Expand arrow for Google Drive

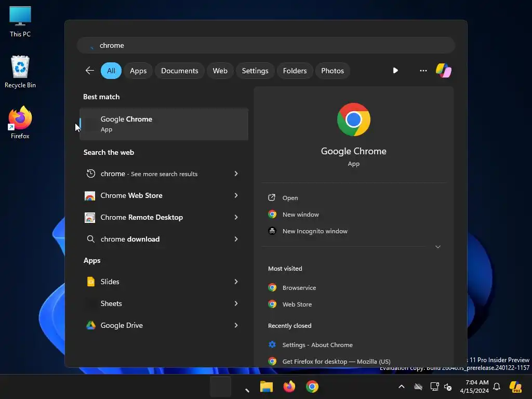point(236,325)
